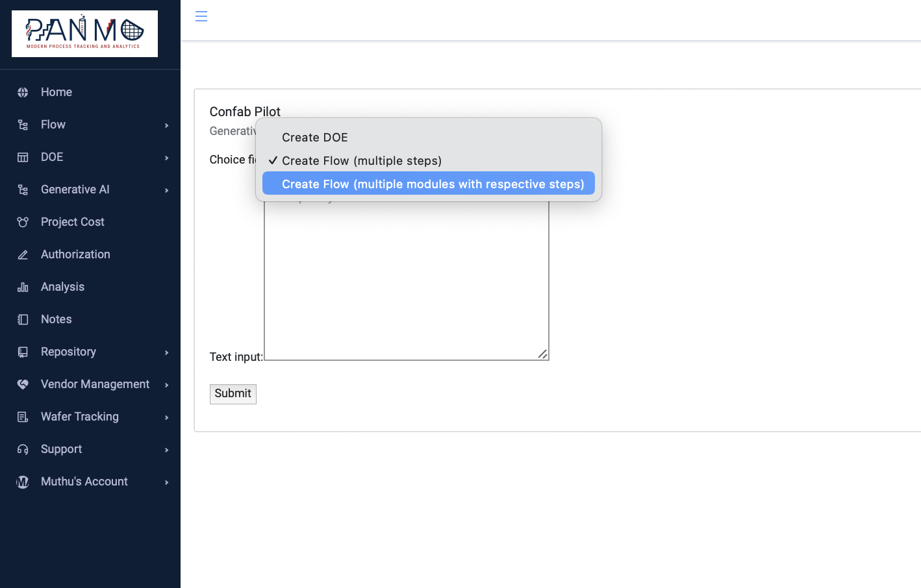Open the Project Cost page
921x588 pixels.
(73, 222)
